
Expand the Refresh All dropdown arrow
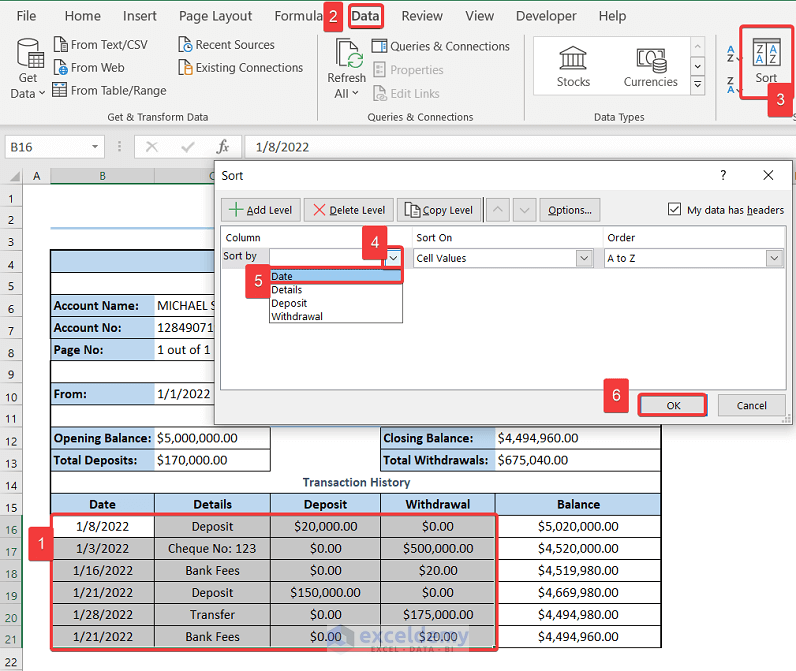pos(355,93)
